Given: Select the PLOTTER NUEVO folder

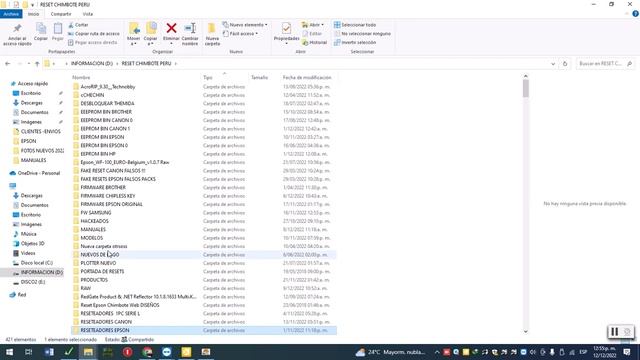Looking at the screenshot, I should tap(98, 263).
